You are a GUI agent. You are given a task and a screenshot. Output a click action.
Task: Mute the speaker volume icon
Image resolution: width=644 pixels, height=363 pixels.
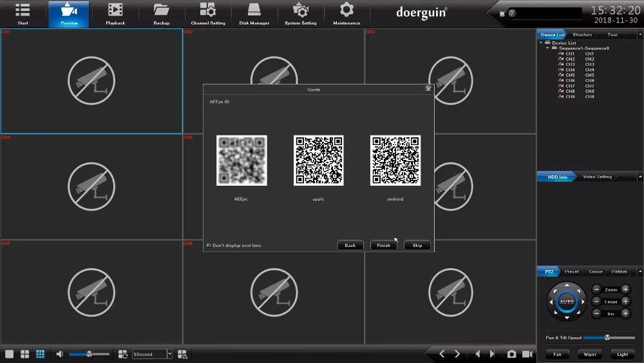[60, 354]
